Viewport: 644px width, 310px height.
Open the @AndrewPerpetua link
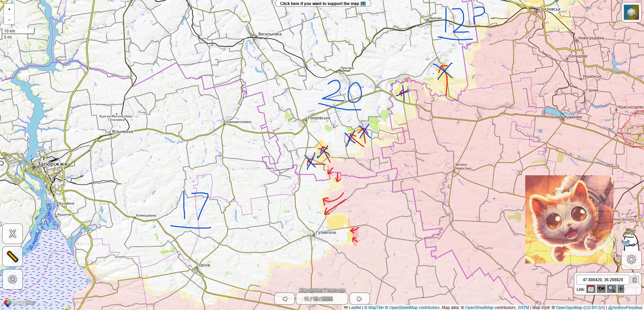625,307
